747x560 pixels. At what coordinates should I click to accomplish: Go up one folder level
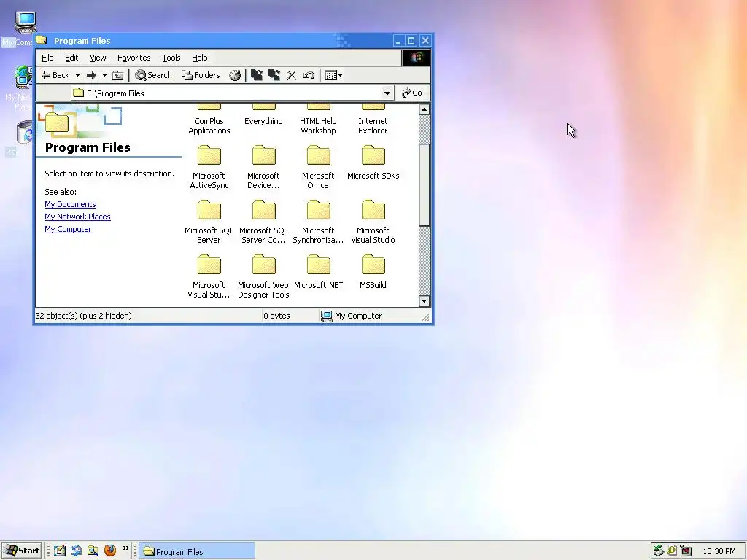coord(117,75)
